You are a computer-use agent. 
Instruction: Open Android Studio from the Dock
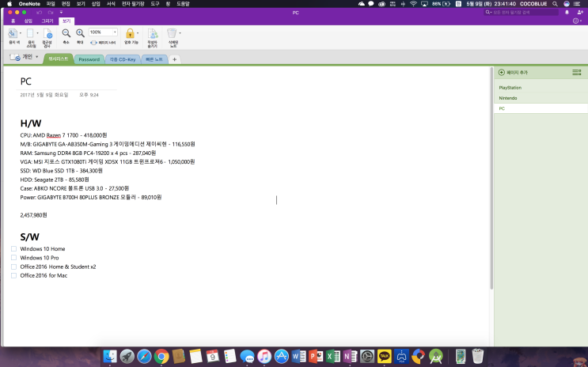(x=435, y=356)
